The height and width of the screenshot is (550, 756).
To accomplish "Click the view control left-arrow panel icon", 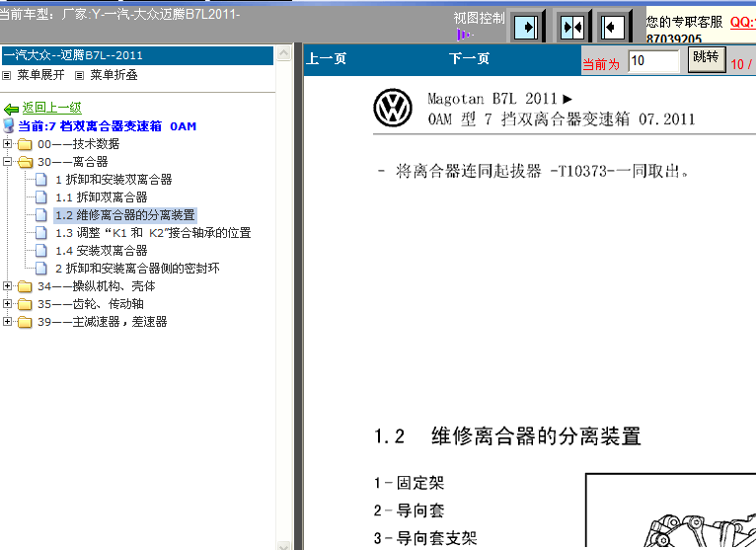I will 612,27.
